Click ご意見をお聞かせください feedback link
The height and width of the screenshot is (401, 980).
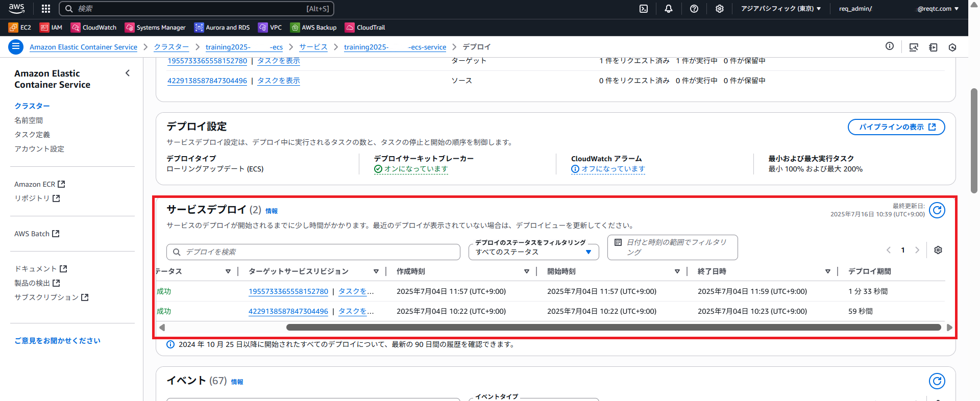[x=57, y=341]
